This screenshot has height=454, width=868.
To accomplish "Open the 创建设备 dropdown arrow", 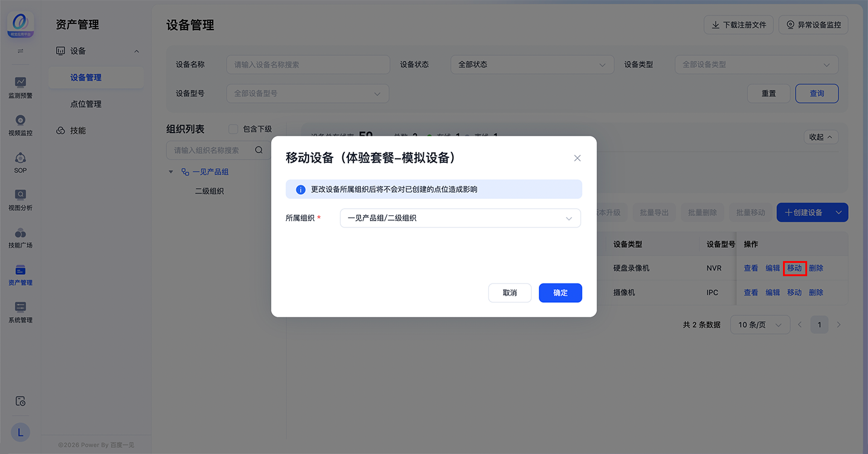I will tap(838, 213).
